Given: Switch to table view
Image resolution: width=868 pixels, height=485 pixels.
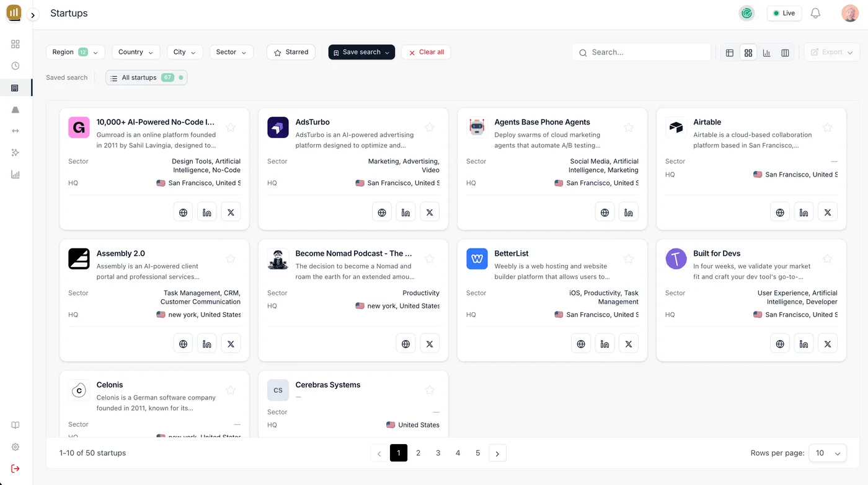Looking at the screenshot, I should 730,53.
